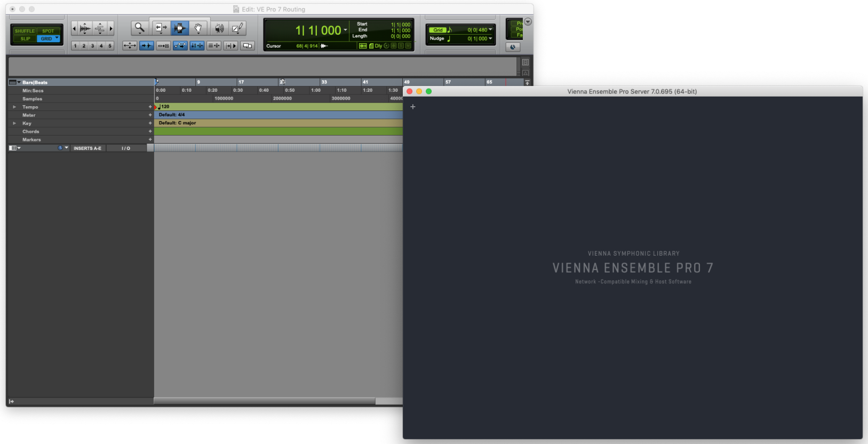This screenshot has height=444, width=868.
Task: Enable Slip edit mode
Action: [25, 38]
